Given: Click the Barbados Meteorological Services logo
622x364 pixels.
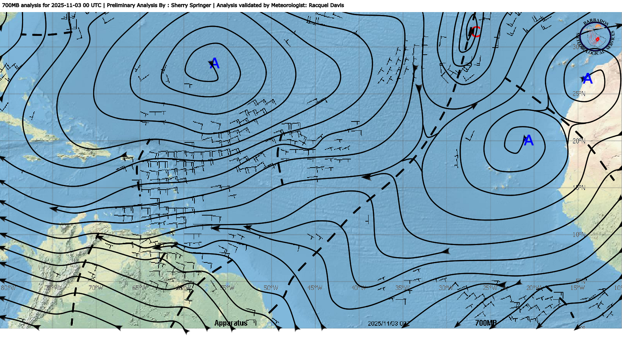Looking at the screenshot, I should pos(595,36).
